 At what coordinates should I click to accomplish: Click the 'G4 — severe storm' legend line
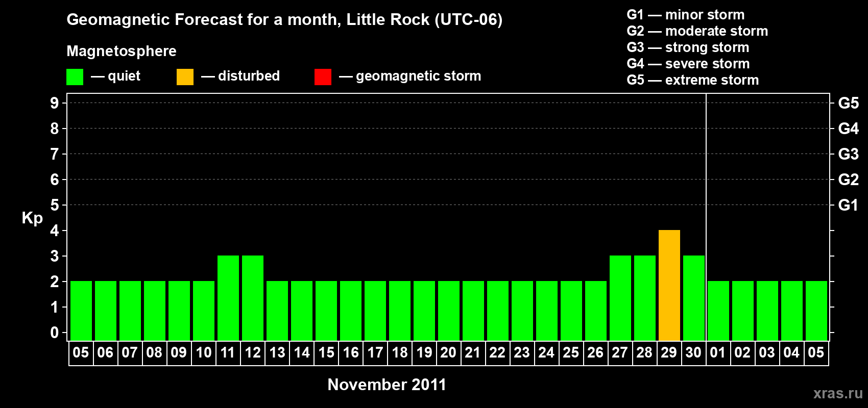coord(688,64)
